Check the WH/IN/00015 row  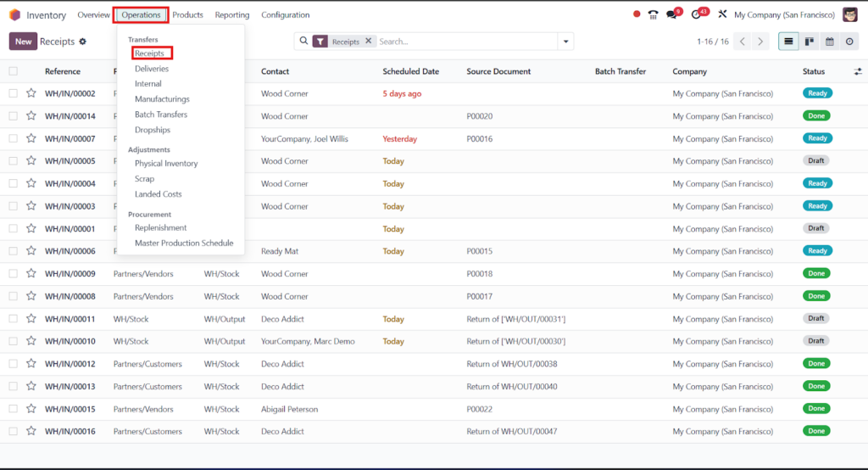click(x=14, y=408)
